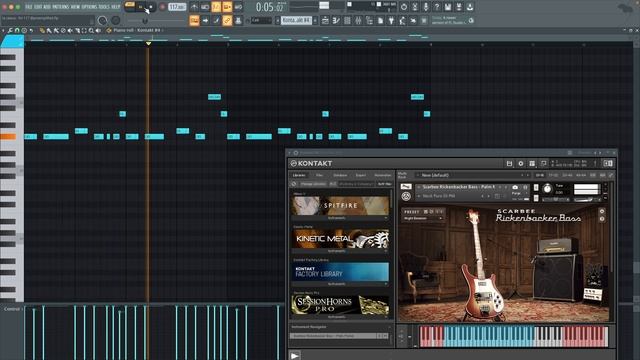This screenshot has height=360, width=640.
Task: Toggle Kontakt sidebar browser panel icon
Action: click(608, 163)
